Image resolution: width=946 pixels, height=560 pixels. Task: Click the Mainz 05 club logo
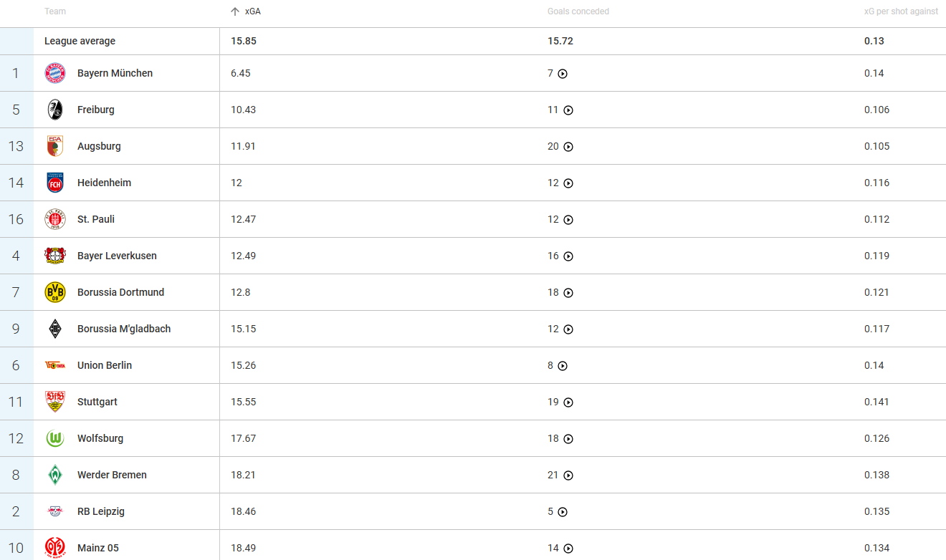[x=55, y=548]
